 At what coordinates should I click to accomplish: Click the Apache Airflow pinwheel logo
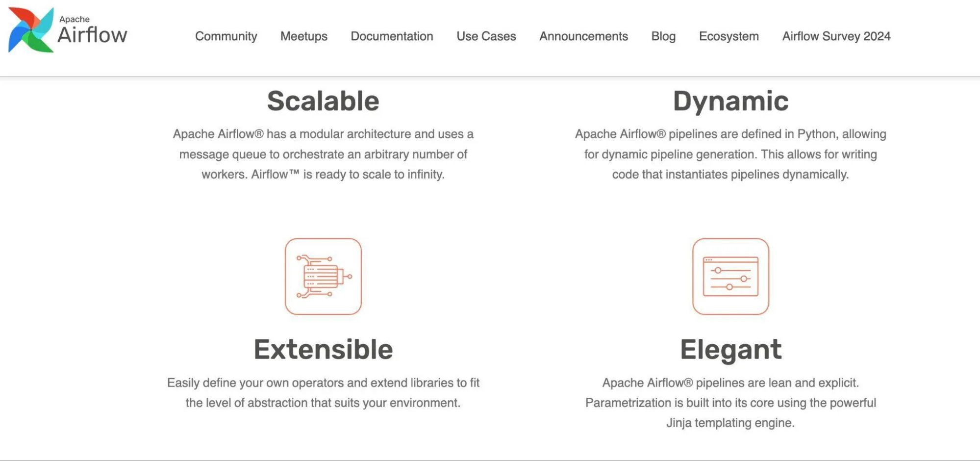pyautogui.click(x=30, y=30)
